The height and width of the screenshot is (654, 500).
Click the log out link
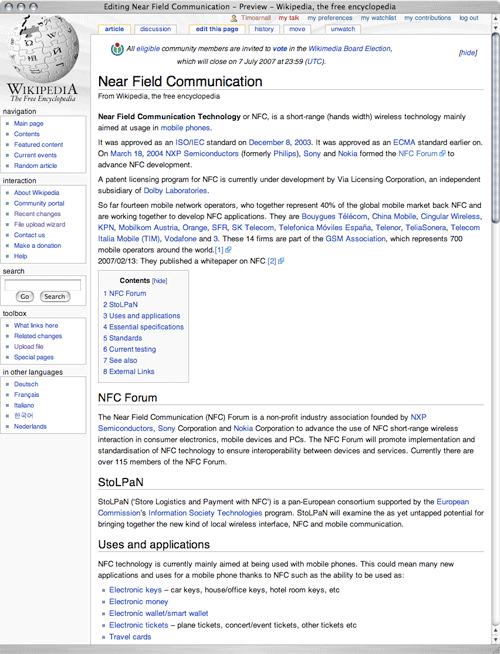469,18
